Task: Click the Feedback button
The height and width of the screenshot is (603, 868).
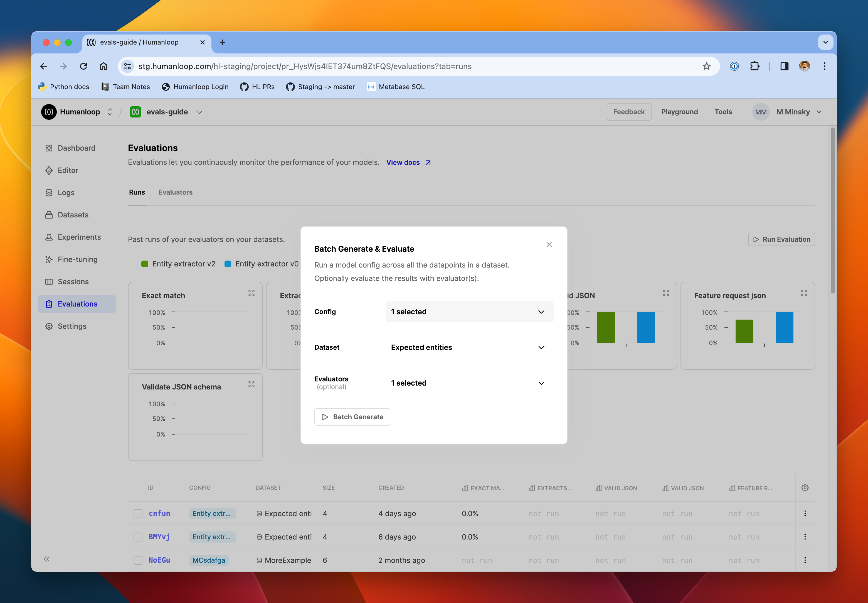Action: [629, 112]
